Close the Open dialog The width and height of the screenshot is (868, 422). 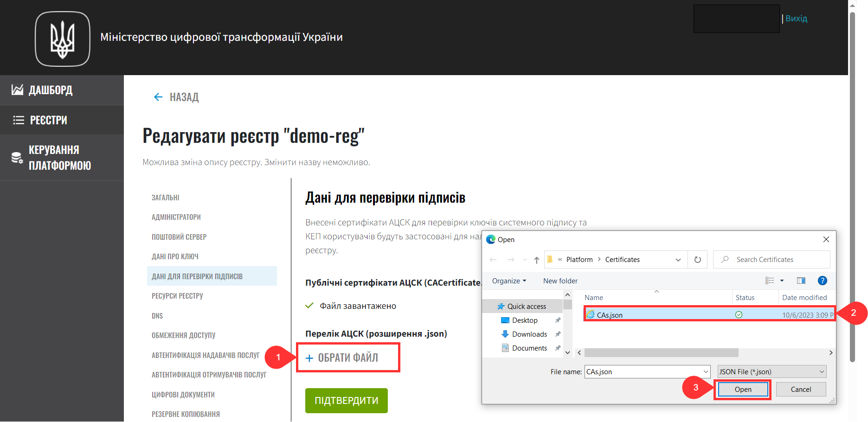(826, 240)
